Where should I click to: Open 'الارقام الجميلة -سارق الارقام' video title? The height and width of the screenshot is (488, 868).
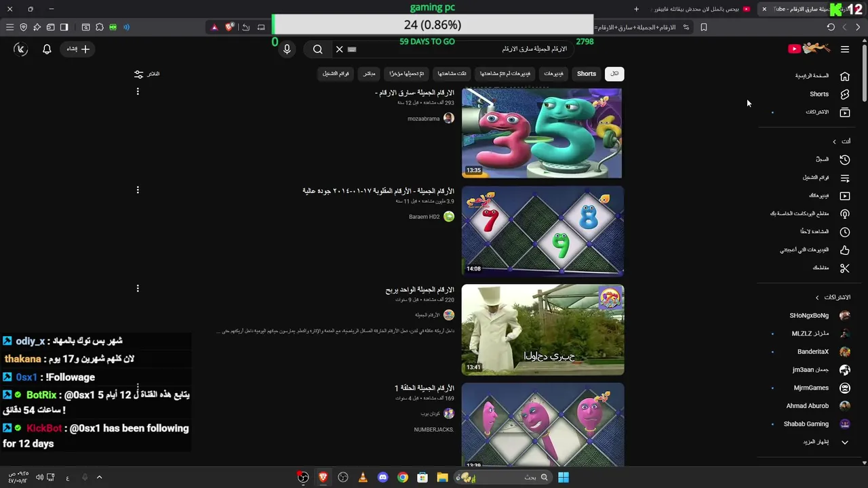tap(414, 93)
